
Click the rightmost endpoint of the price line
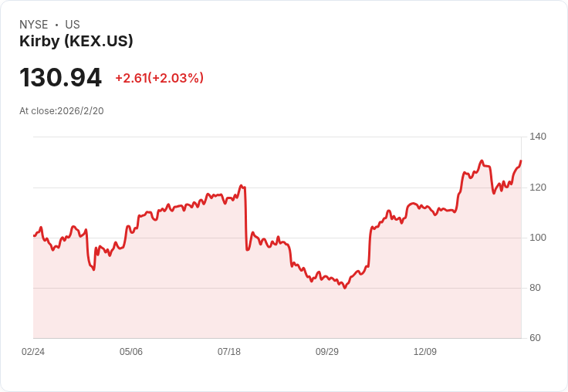click(521, 161)
